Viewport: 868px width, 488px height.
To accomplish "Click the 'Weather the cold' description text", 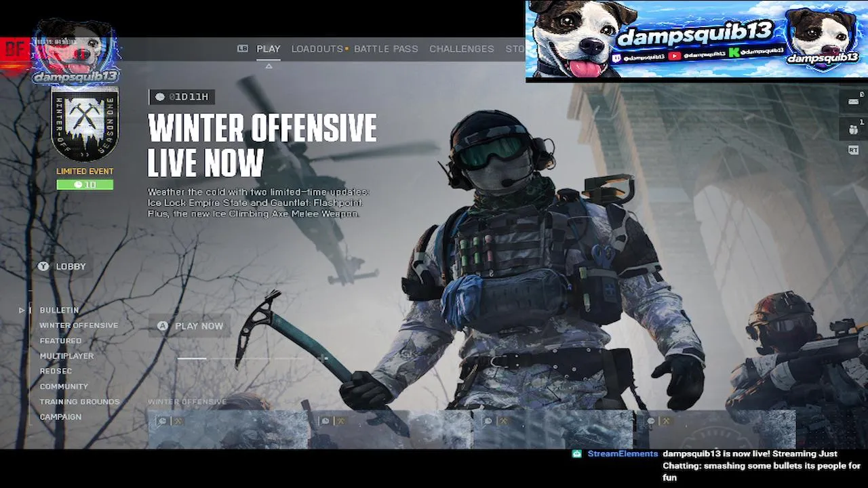I will tap(258, 203).
